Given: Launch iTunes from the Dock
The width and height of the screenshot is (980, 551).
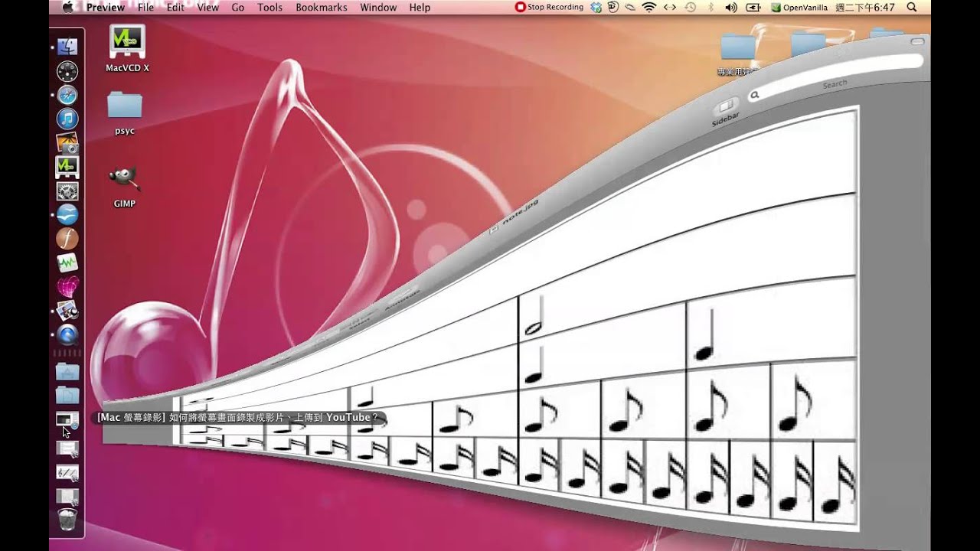Looking at the screenshot, I should (x=67, y=119).
